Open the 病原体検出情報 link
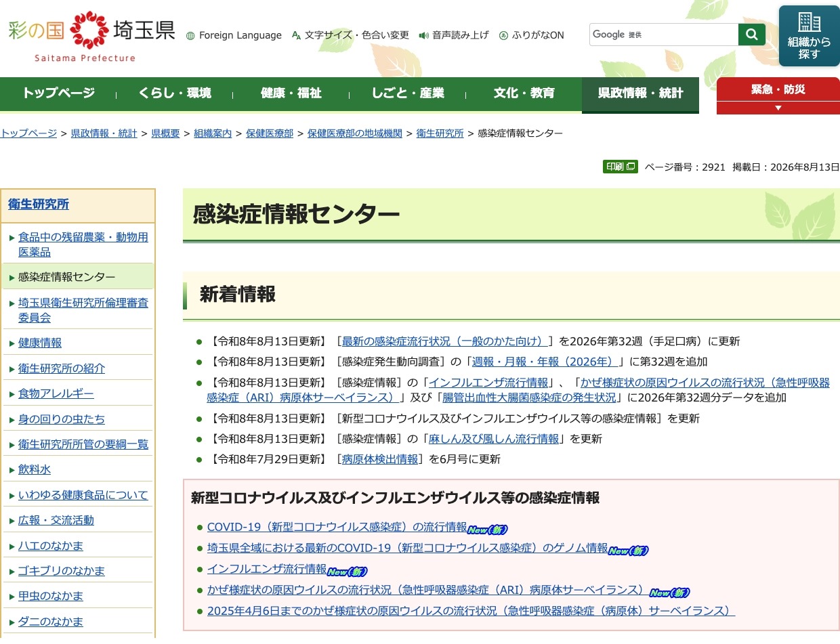This screenshot has width=840, height=644. coord(380,459)
